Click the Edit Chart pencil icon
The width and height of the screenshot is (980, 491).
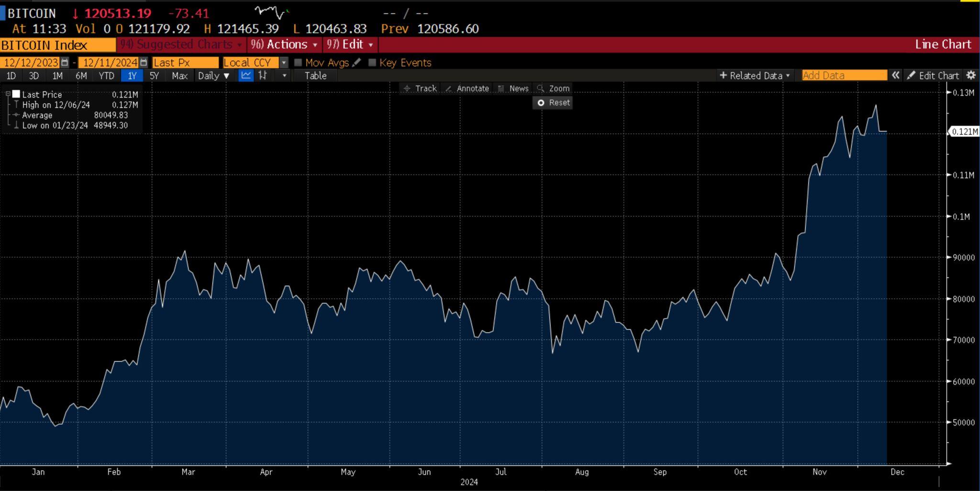pyautogui.click(x=912, y=75)
